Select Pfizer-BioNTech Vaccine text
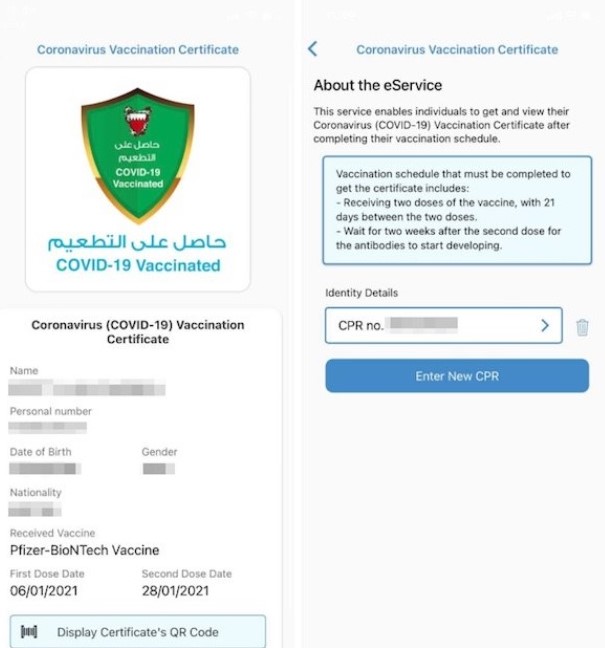The height and width of the screenshot is (648, 605). pos(85,550)
